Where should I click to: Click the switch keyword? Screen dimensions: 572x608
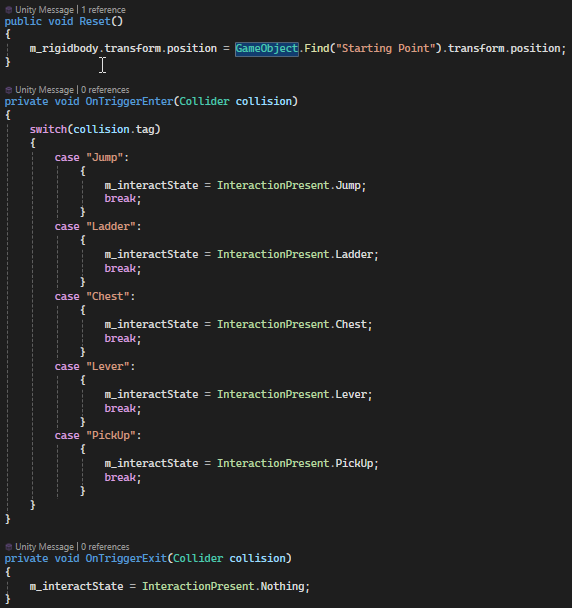48,129
